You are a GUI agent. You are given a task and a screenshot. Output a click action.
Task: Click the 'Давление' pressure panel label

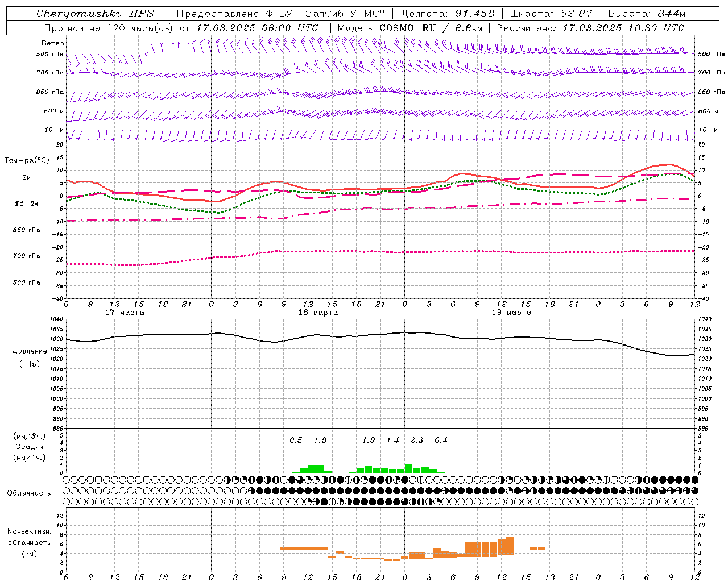(x=30, y=351)
